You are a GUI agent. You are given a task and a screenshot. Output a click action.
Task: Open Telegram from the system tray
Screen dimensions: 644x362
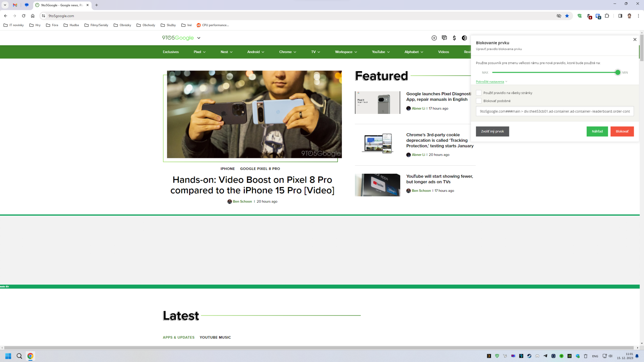[545, 356]
